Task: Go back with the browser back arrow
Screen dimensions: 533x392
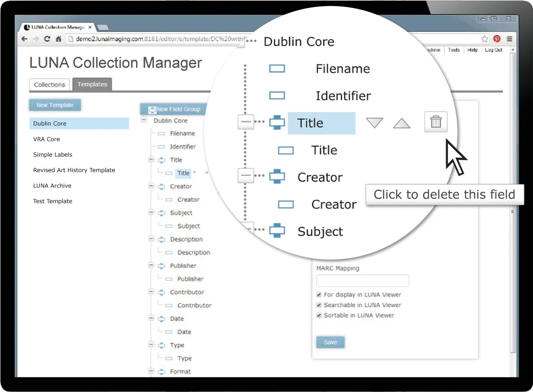Action: click(x=24, y=39)
